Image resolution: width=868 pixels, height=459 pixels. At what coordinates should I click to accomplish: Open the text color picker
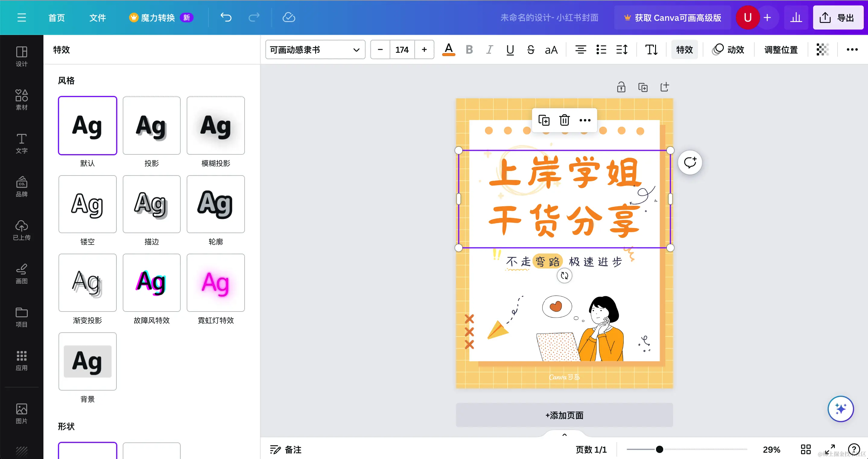click(x=448, y=49)
